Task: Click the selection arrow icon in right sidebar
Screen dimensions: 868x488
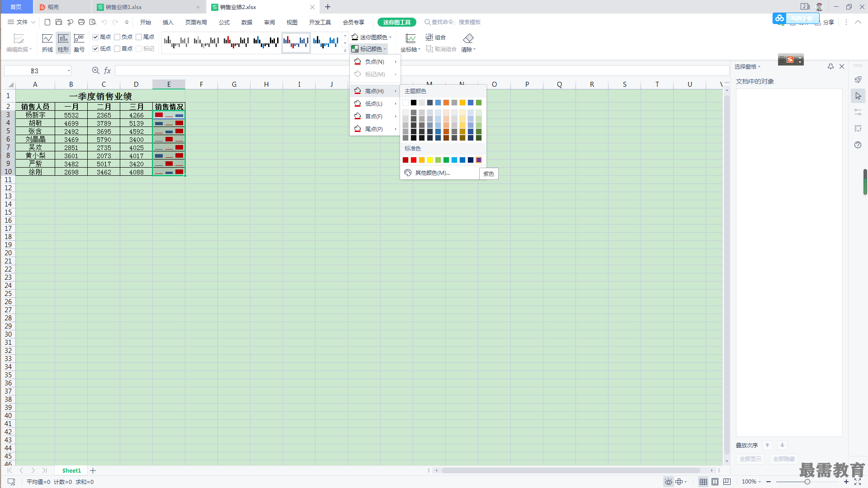Action: (858, 96)
